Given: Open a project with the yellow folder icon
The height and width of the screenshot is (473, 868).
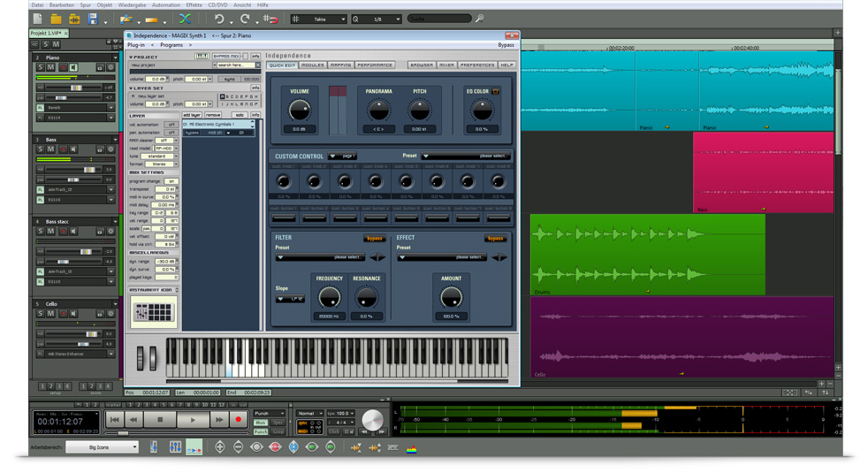Looking at the screenshot, I should [56, 19].
